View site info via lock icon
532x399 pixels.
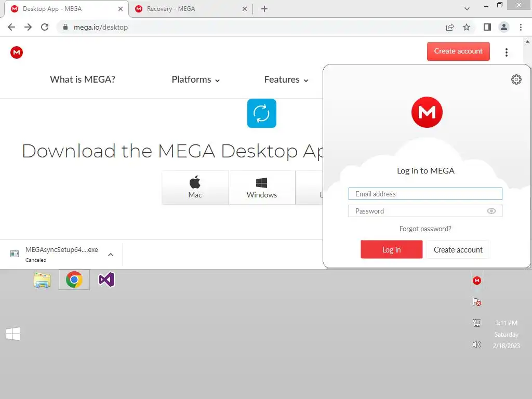point(65,27)
